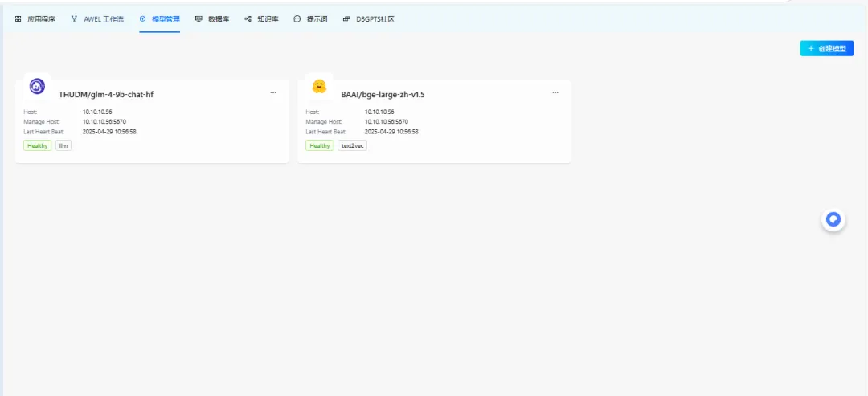Click the THUDM/glm-4-9b-chat-hf model title

(x=106, y=95)
